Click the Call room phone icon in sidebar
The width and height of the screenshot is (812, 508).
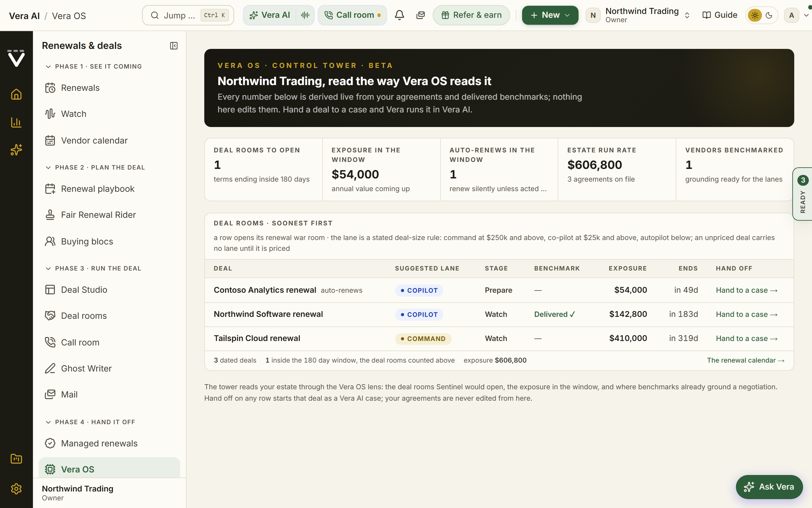[x=50, y=342]
